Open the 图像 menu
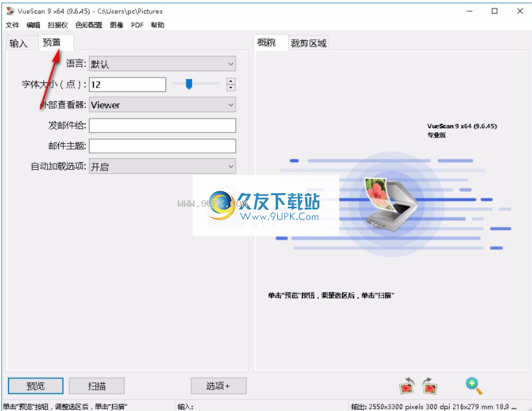Image resolution: width=532 pixels, height=411 pixels. pyautogui.click(x=117, y=25)
